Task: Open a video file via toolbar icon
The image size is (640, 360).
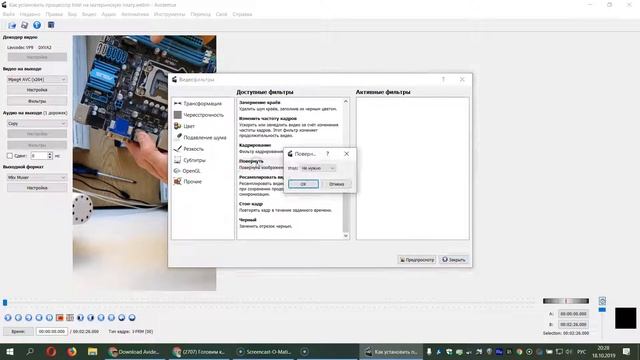Action: point(12,25)
